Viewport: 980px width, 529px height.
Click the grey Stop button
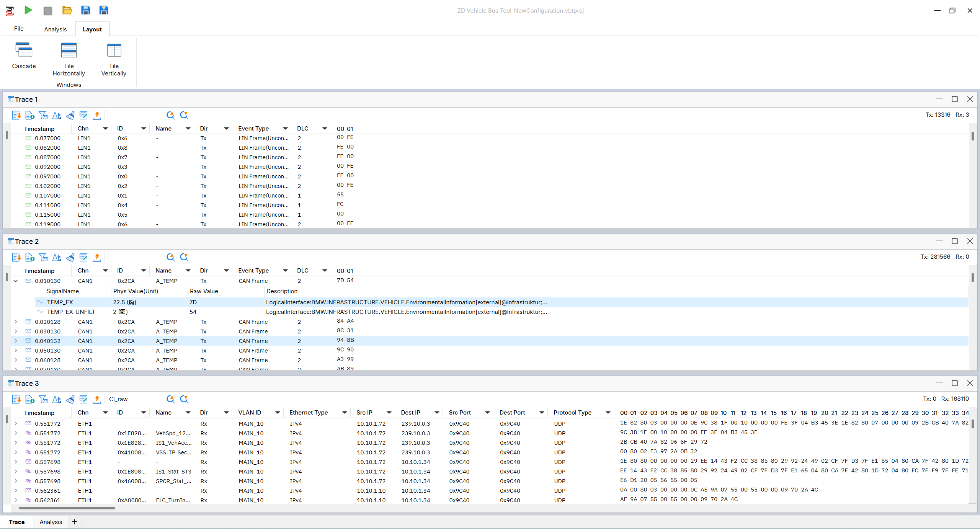48,11
